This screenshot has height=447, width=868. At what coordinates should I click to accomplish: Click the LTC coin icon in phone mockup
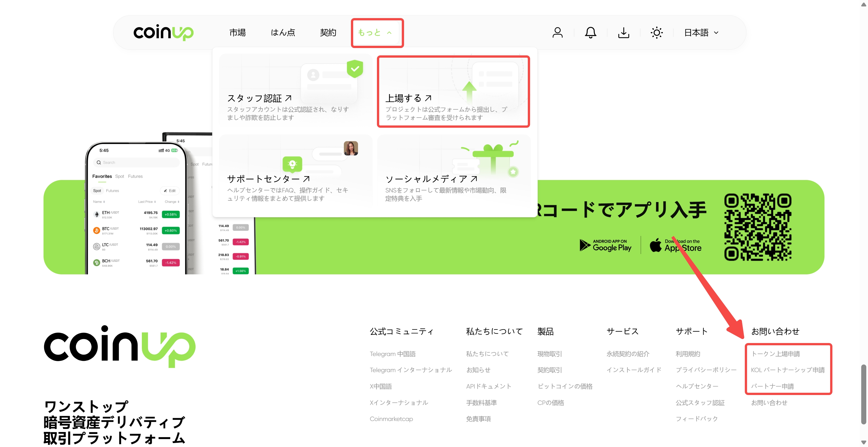click(x=96, y=247)
